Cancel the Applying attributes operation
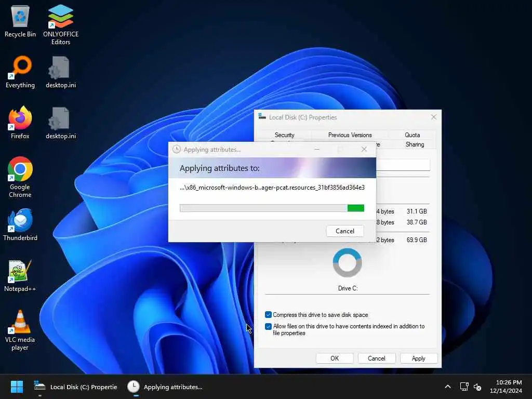Image resolution: width=532 pixels, height=399 pixels. [345, 231]
